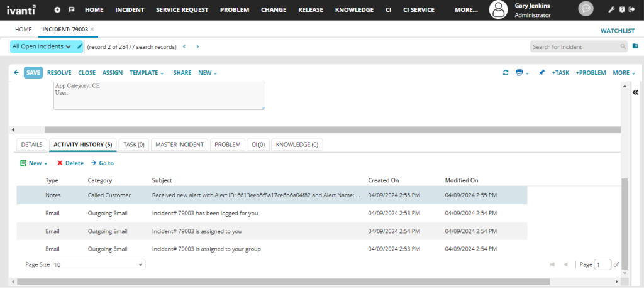Click the red Delete X icon
The width and height of the screenshot is (644, 289).
60,163
